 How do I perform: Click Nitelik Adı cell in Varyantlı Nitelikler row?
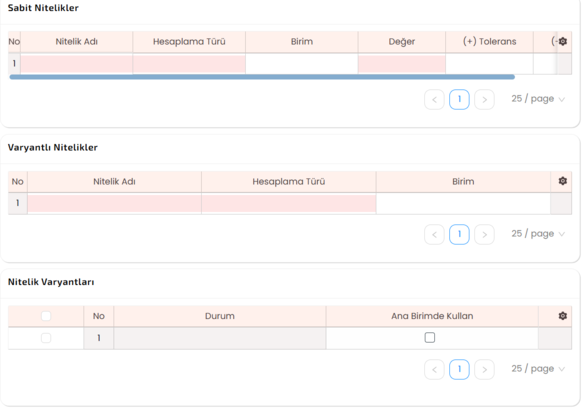[115, 203]
